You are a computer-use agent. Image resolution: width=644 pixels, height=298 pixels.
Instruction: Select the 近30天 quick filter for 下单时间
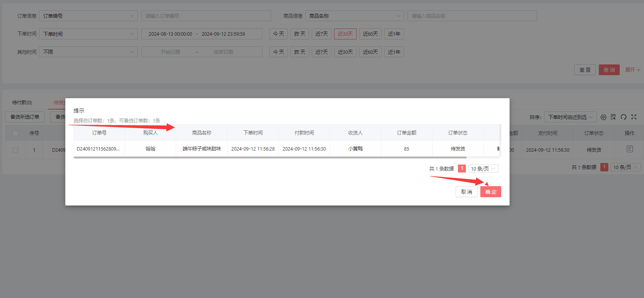point(345,34)
